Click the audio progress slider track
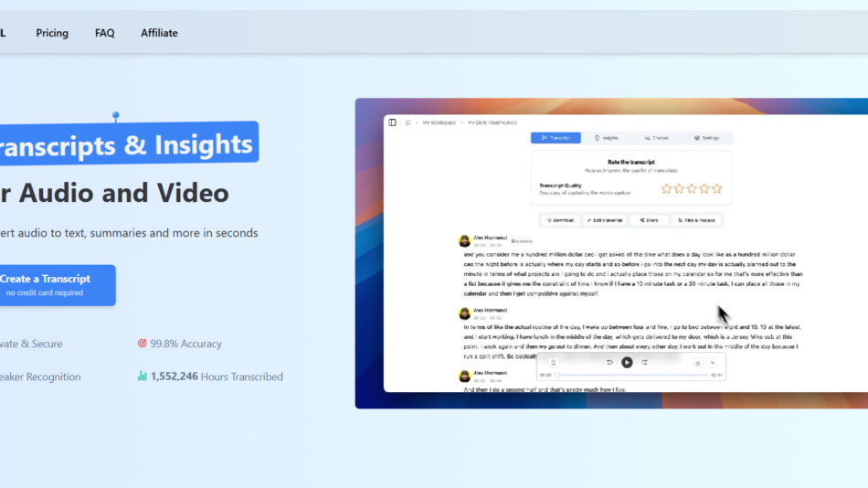 [x=630, y=375]
